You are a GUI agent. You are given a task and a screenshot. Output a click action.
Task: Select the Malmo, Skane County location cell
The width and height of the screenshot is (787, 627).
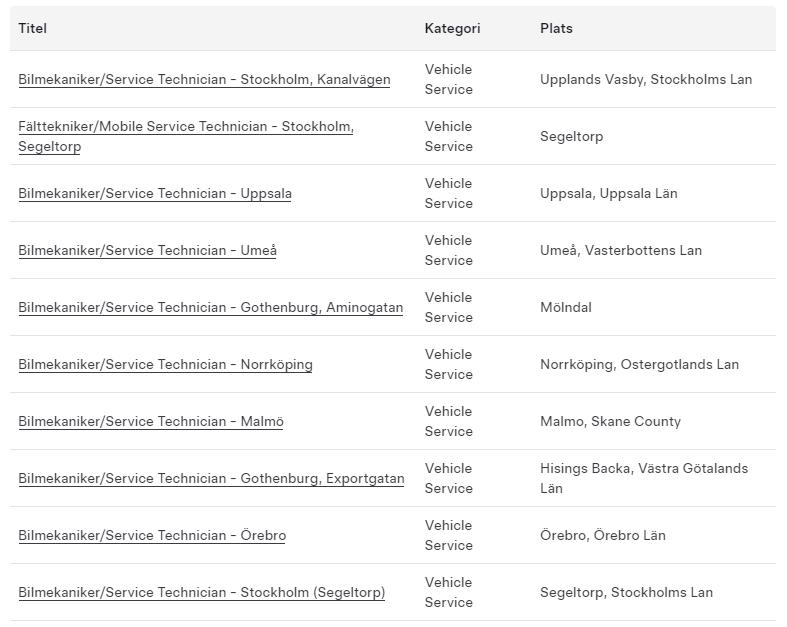(x=610, y=422)
